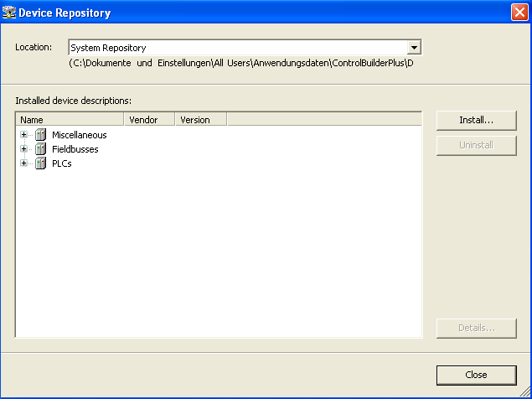Image resolution: width=532 pixels, height=399 pixels.
Task: Select the Fieldbusses text label
Action: (75, 149)
